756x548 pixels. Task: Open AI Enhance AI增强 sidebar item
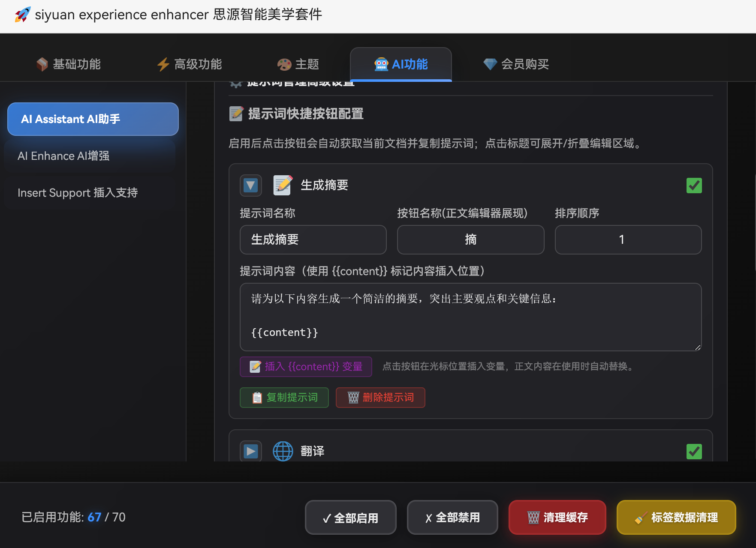[90, 156]
